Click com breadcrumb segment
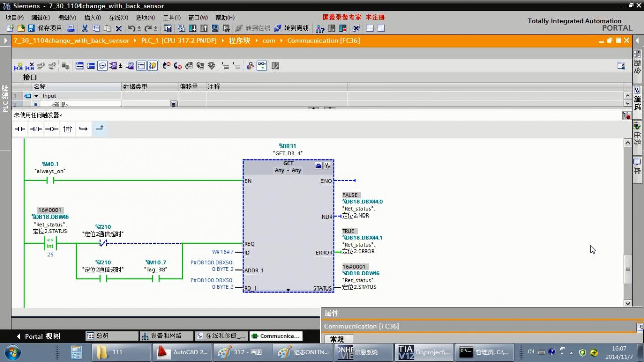This screenshot has width=644, height=362. point(269,41)
